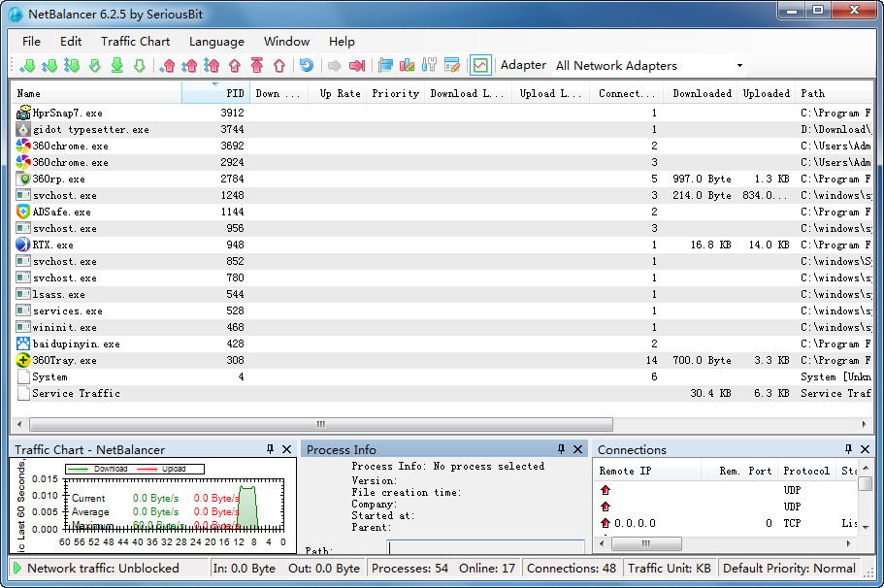Screen dimensions: 884x588
Task: Click the edit rules pencil icon in toolbar
Action: 451,66
